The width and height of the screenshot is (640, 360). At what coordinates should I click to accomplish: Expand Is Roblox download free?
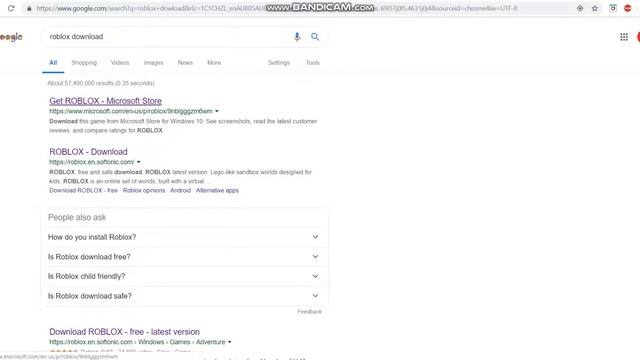pos(184,257)
